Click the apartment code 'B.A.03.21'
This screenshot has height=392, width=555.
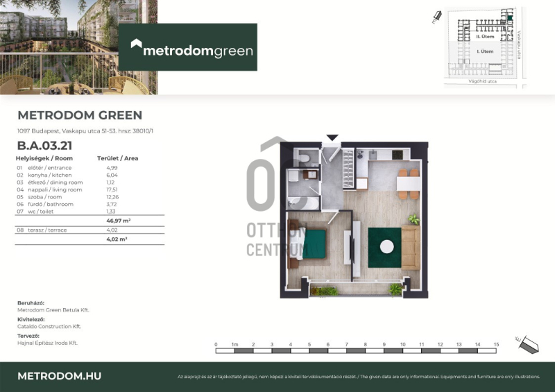(x=44, y=145)
